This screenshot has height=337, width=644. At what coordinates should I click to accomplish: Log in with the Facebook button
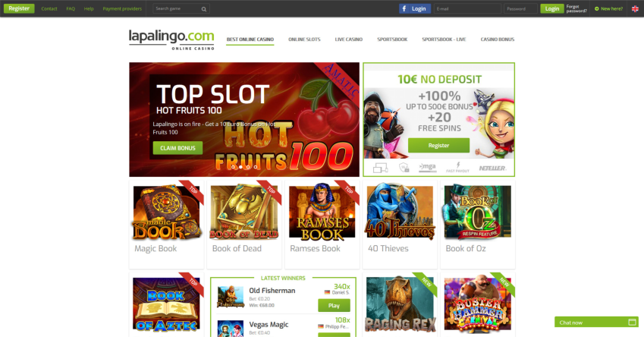click(x=415, y=8)
